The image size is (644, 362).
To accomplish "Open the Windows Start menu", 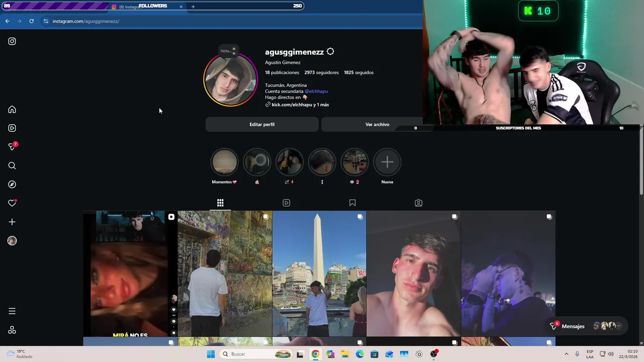I will click(x=211, y=354).
